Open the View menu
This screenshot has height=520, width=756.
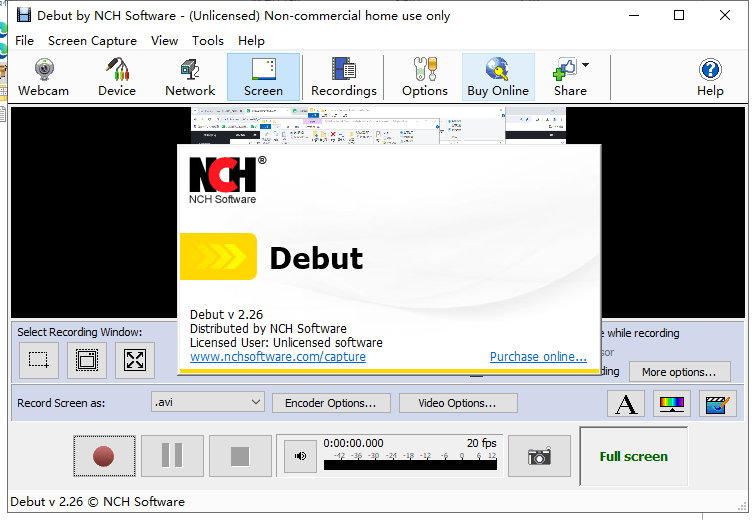(x=164, y=41)
